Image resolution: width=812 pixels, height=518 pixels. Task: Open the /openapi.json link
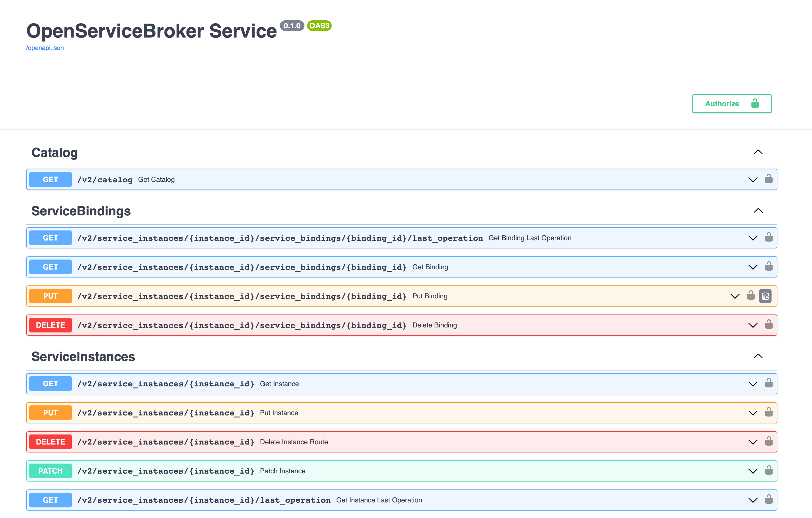(45, 48)
